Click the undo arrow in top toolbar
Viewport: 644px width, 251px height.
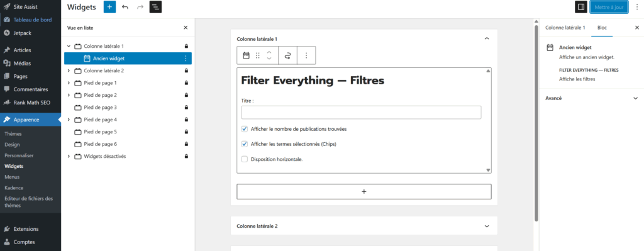[125, 7]
